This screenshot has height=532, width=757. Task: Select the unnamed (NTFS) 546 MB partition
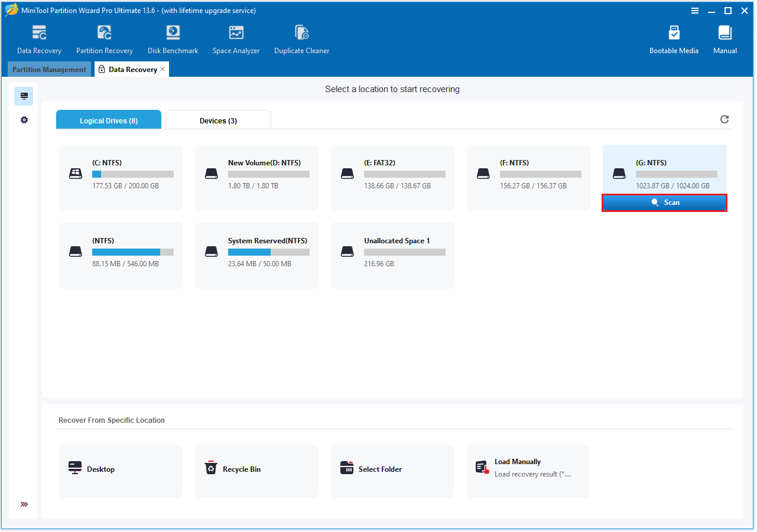point(121,256)
